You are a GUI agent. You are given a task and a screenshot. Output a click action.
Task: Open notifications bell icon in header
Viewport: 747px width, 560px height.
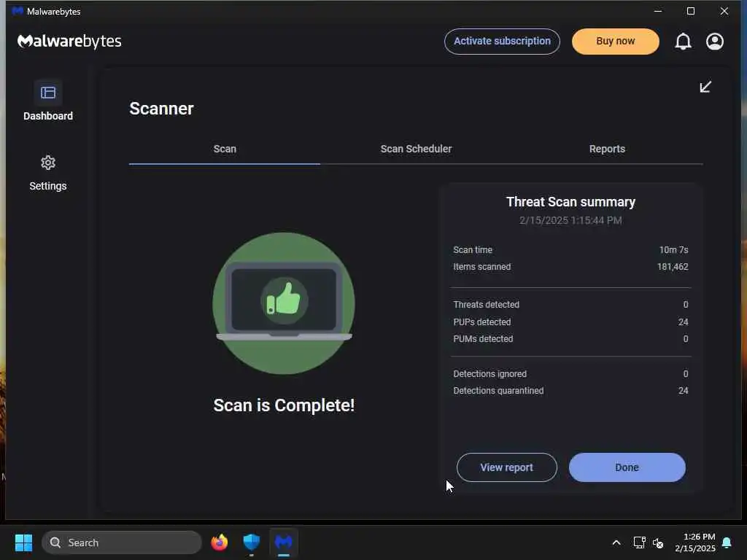tap(683, 42)
